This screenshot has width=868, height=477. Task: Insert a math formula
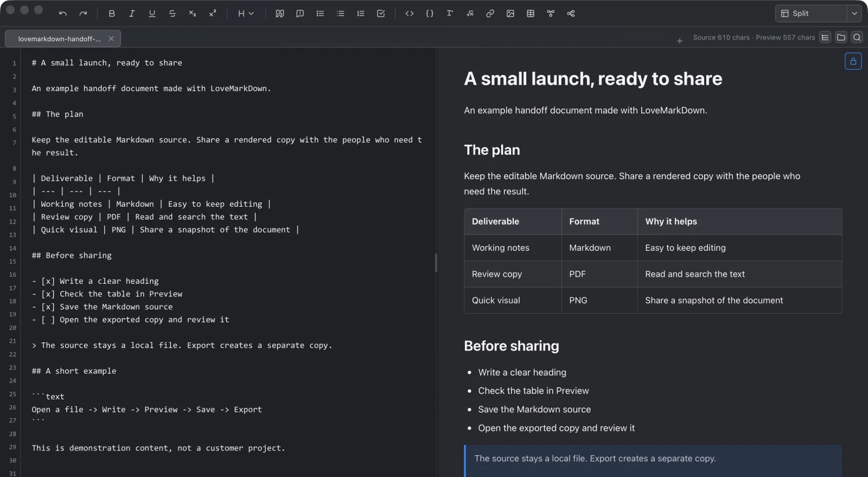click(470, 14)
